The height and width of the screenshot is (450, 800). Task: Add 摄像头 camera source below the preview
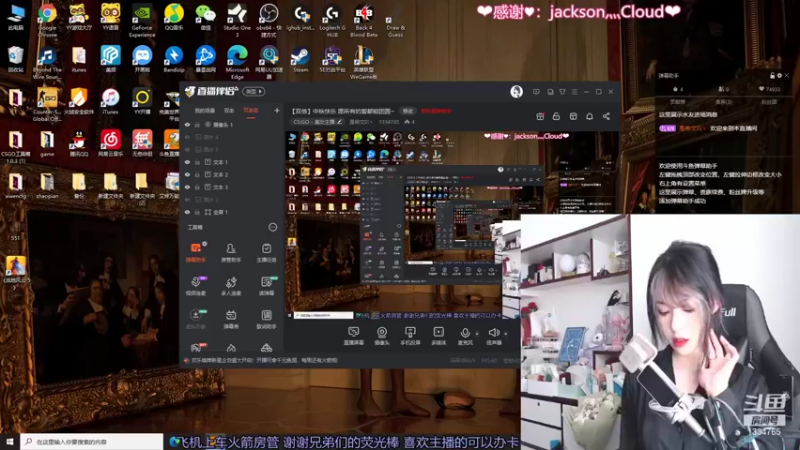382,336
